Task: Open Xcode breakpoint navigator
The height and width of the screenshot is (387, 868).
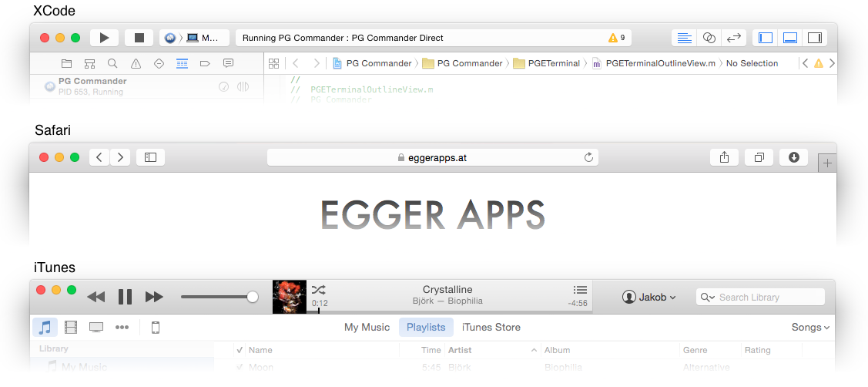Action: pos(205,63)
